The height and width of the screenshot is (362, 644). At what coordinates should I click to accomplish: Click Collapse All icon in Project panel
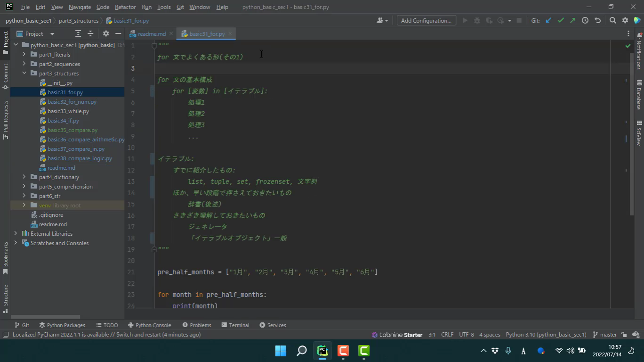coord(90,33)
